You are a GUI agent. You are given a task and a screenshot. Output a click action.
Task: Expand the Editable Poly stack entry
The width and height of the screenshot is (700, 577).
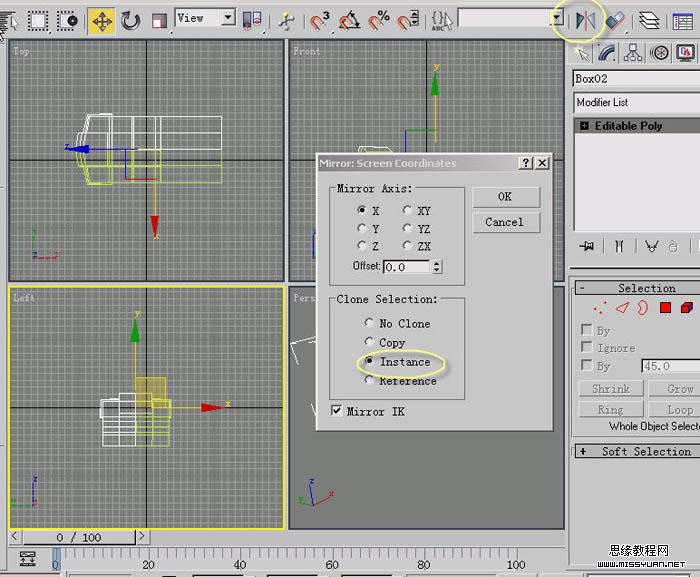(x=584, y=126)
